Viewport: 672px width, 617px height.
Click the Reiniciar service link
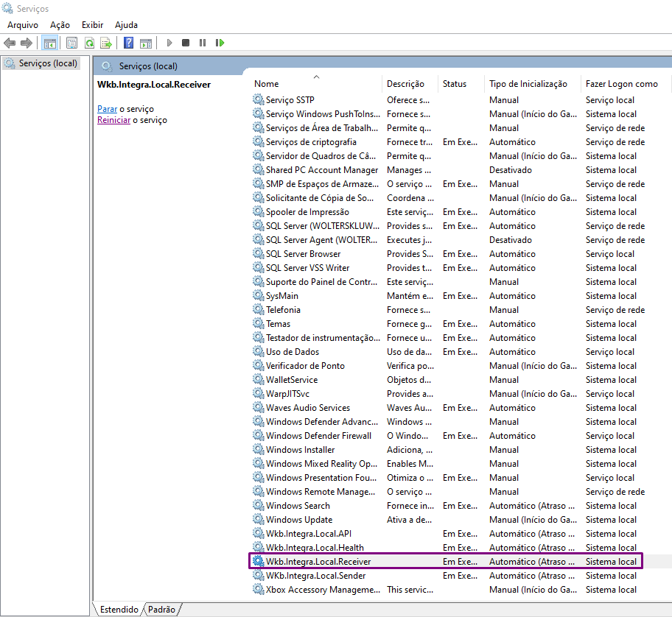(113, 120)
